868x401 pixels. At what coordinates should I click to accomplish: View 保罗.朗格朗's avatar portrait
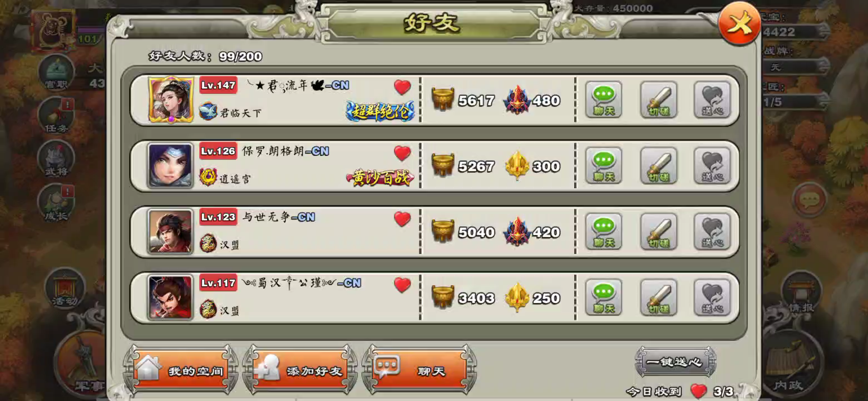tap(171, 166)
